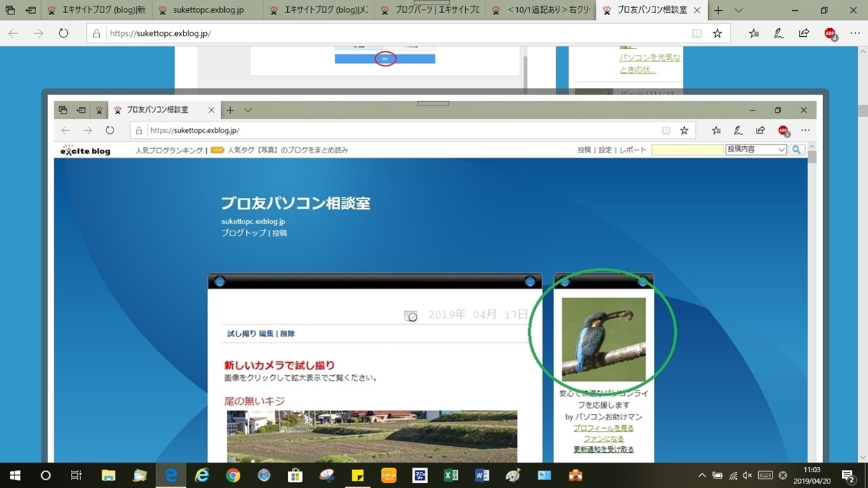868x488 pixels.
Task: Open the 投稿内容 search scope dropdown
Action: (x=756, y=150)
